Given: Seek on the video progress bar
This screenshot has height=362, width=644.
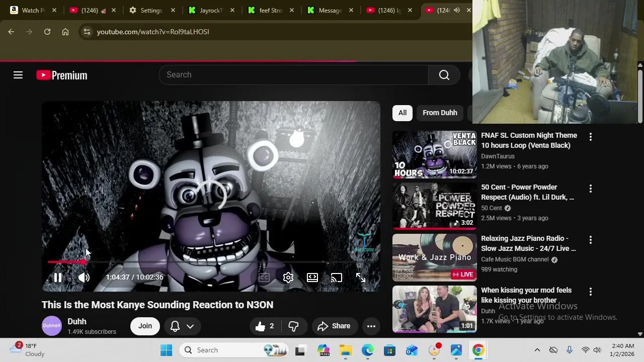Looking at the screenshot, I should click(211, 262).
